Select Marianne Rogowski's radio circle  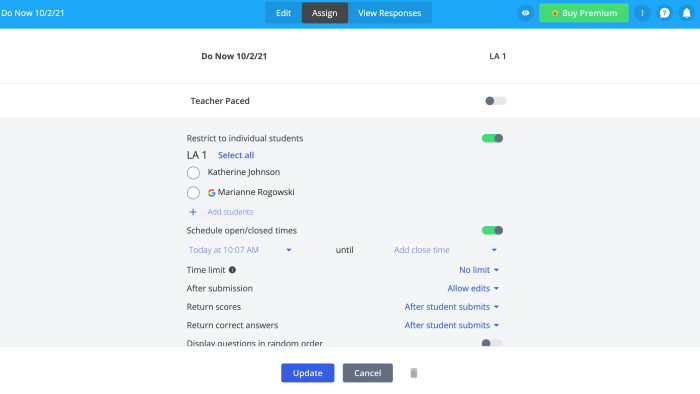193,192
